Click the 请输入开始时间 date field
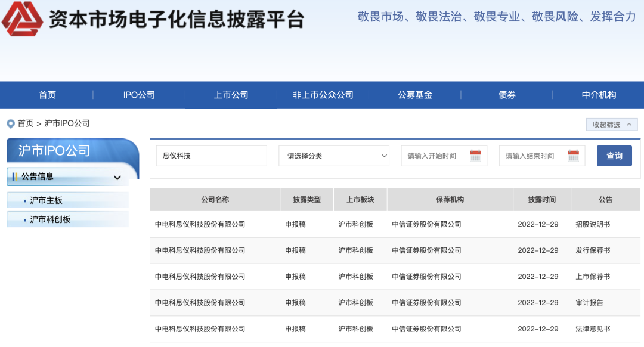Image resolution: width=644 pixels, height=347 pixels. pyautogui.click(x=444, y=156)
